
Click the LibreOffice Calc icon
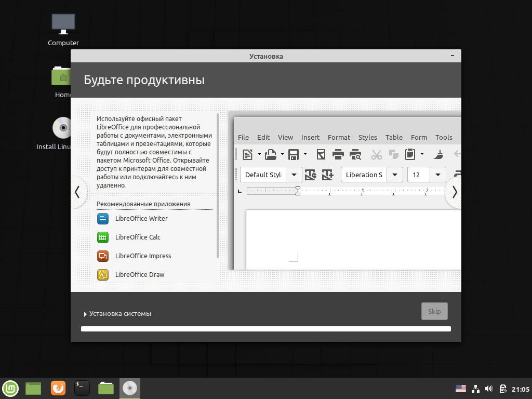coord(103,237)
